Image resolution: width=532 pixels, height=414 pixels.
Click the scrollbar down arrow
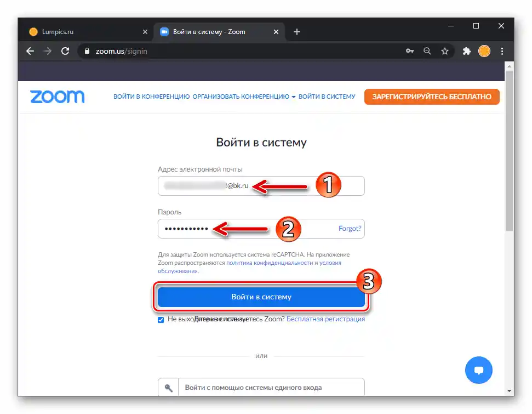[509, 390]
